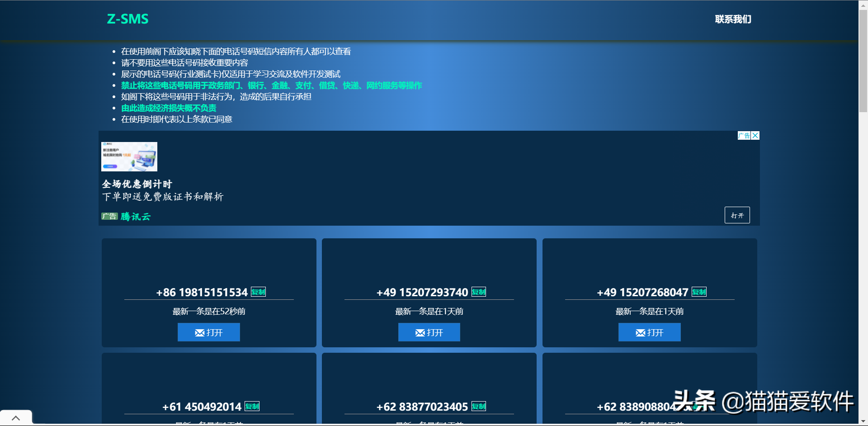Click the 全场优惠倒计时 ad headline

point(137,184)
